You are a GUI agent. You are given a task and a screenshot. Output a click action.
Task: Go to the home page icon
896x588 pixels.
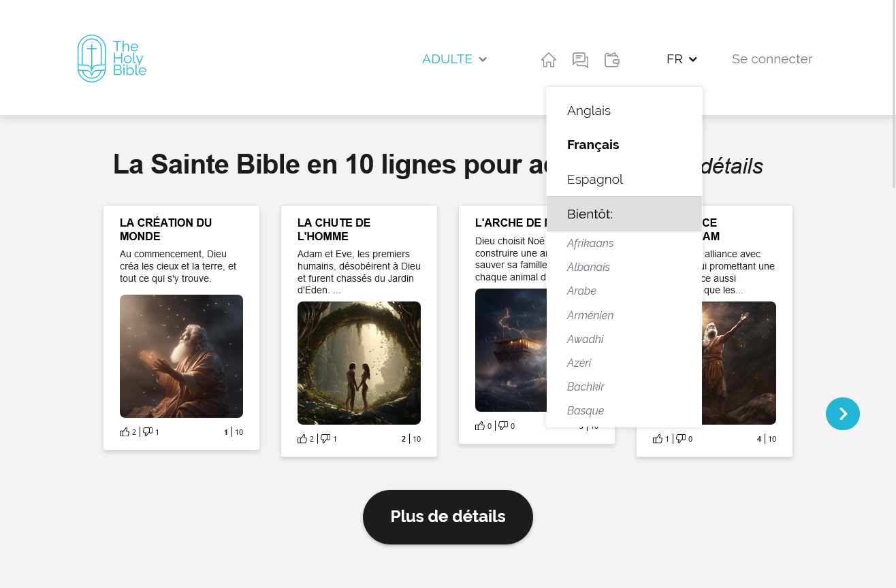[x=548, y=60]
